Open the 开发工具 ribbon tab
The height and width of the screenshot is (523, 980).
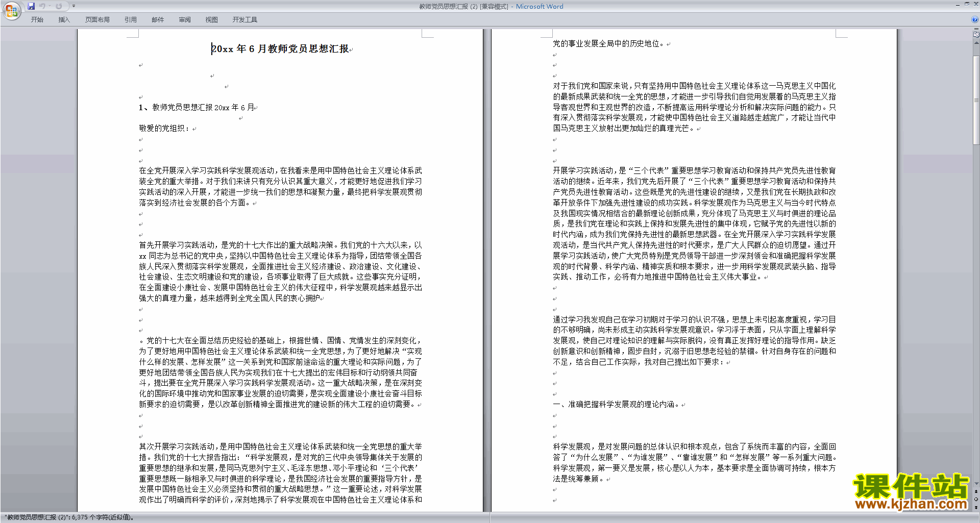(244, 20)
